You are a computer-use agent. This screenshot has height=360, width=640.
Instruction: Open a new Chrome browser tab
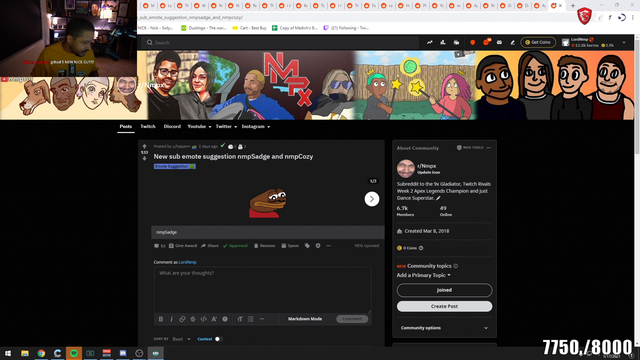(x=573, y=6)
